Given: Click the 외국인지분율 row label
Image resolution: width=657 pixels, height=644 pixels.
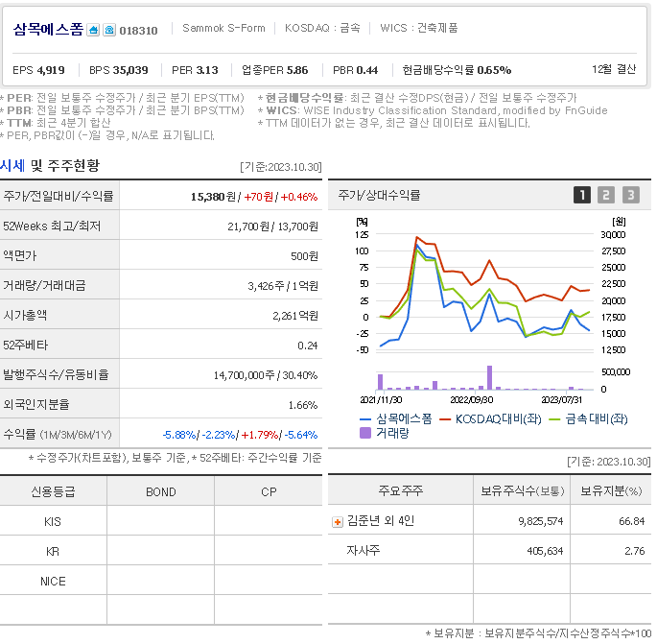Looking at the screenshot, I should tap(36, 405).
